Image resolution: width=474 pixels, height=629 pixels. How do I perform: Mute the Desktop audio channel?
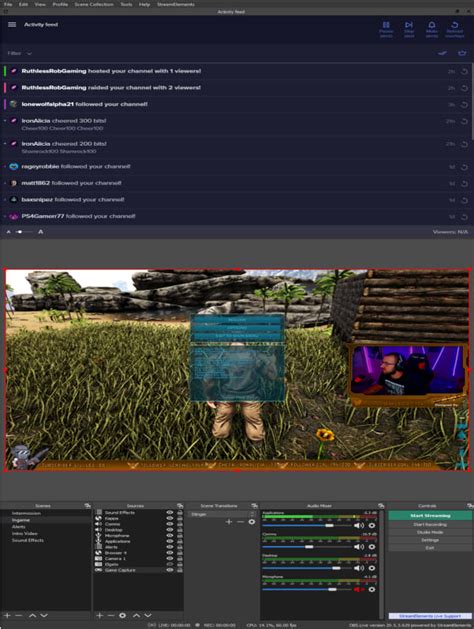click(359, 568)
